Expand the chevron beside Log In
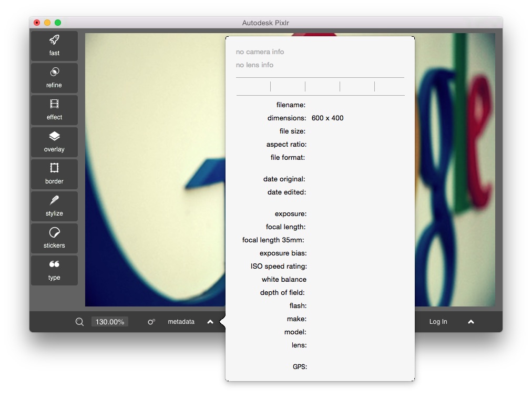The image size is (532, 399). click(x=471, y=322)
